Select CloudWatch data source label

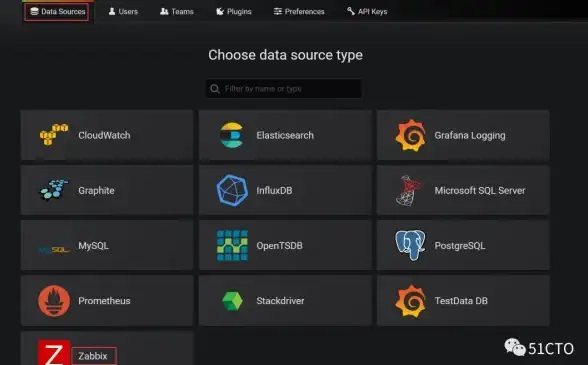click(x=104, y=135)
